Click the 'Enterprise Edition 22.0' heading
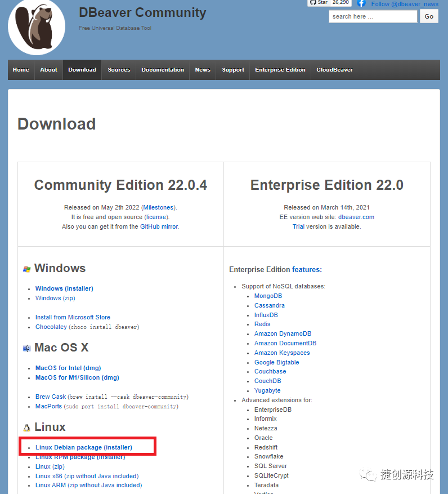The height and width of the screenshot is (494, 448). [x=327, y=185]
